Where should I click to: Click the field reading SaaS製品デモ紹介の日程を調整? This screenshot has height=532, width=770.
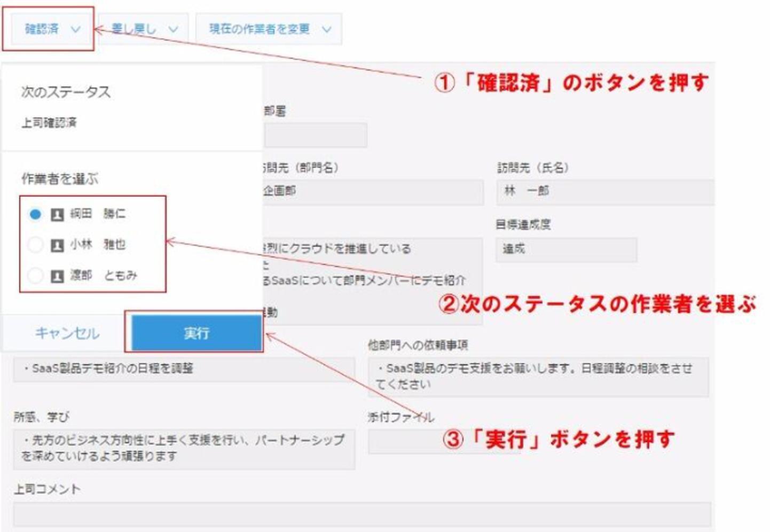coord(184,369)
